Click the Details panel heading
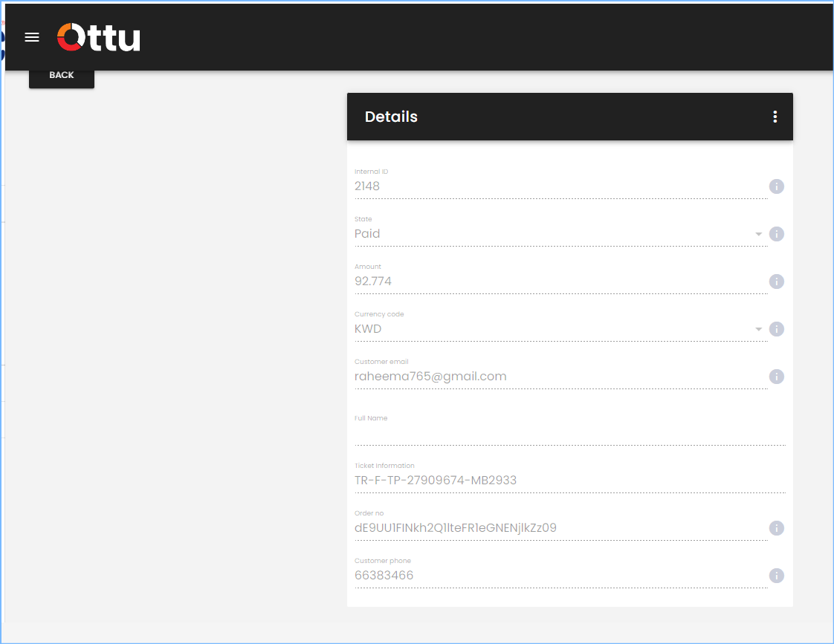The height and width of the screenshot is (644, 834). click(x=392, y=117)
